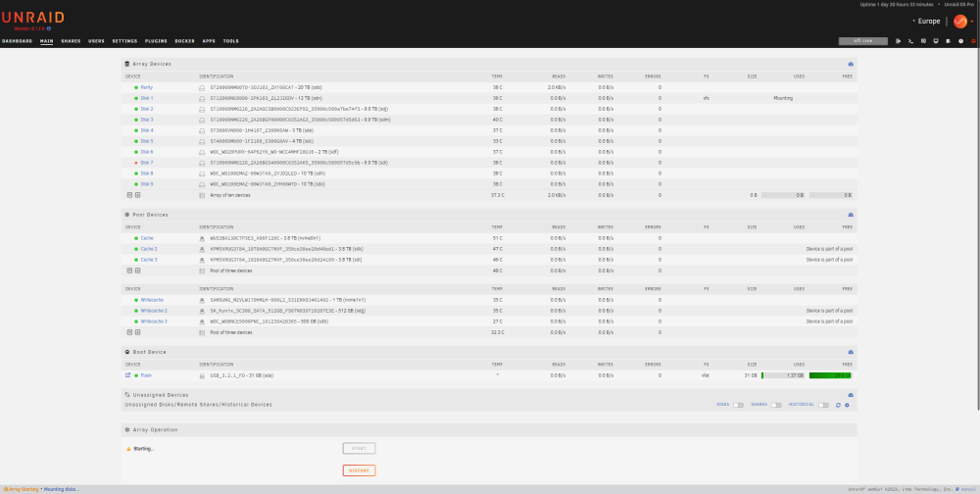980x494 pixels.
Task: Toggle the DISKS switch in Unassigned Devices
Action: point(738,405)
